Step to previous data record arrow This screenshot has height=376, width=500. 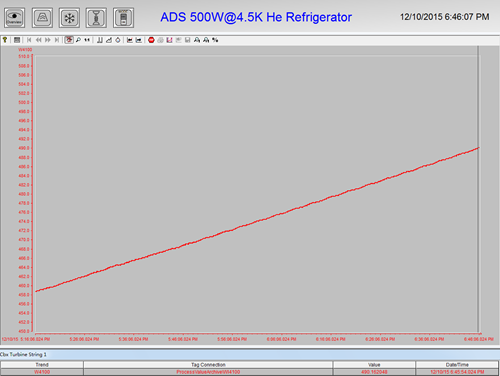click(39, 40)
